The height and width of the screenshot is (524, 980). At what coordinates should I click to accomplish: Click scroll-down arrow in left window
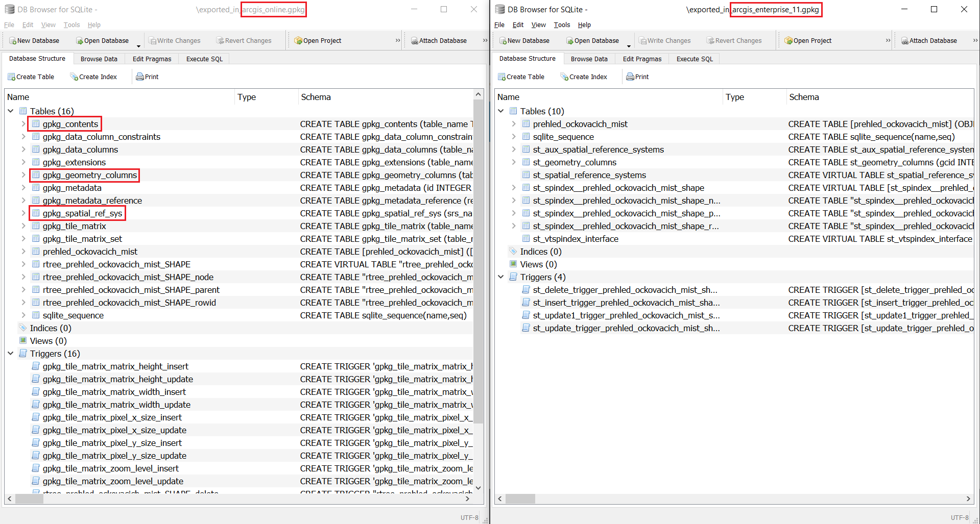point(479,488)
